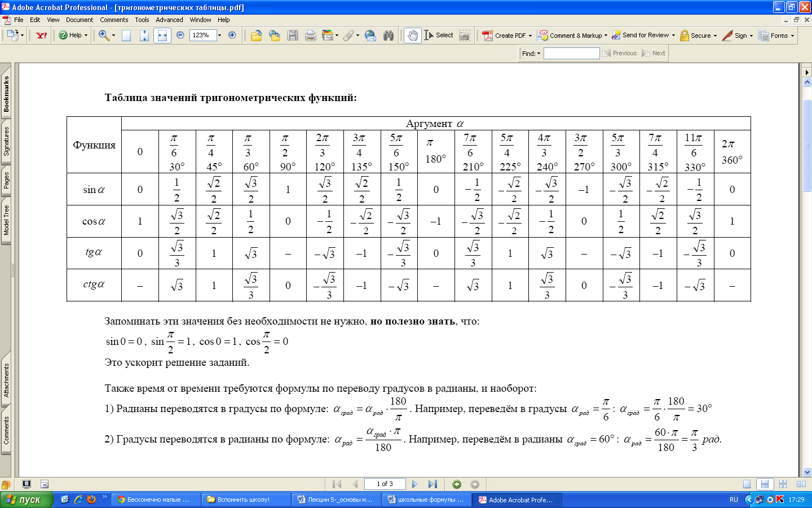
Task: Expand the Organizer dropdown arrow
Action: coord(337,36)
